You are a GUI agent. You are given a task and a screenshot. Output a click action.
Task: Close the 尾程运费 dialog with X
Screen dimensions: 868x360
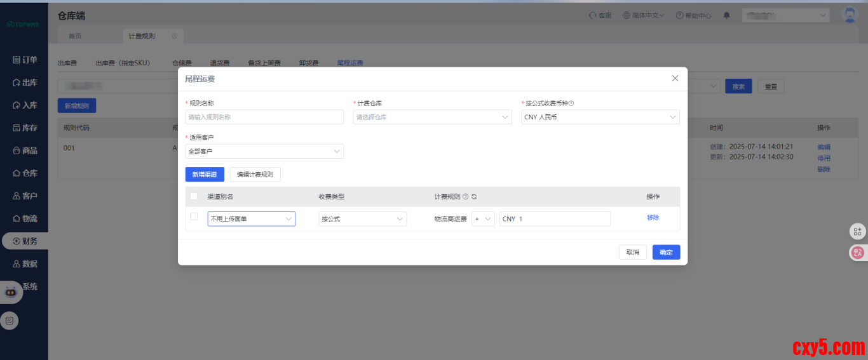tap(675, 78)
